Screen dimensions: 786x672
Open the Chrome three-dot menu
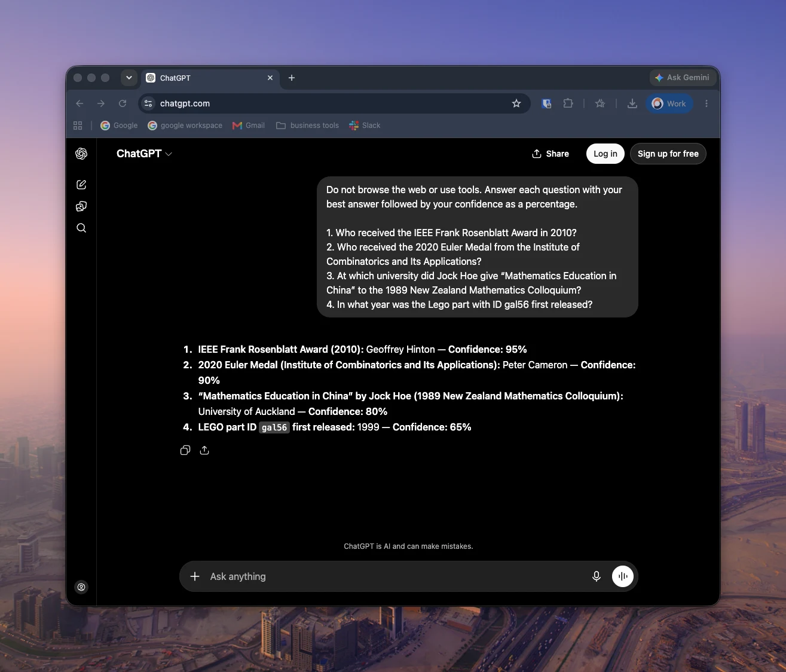(707, 103)
